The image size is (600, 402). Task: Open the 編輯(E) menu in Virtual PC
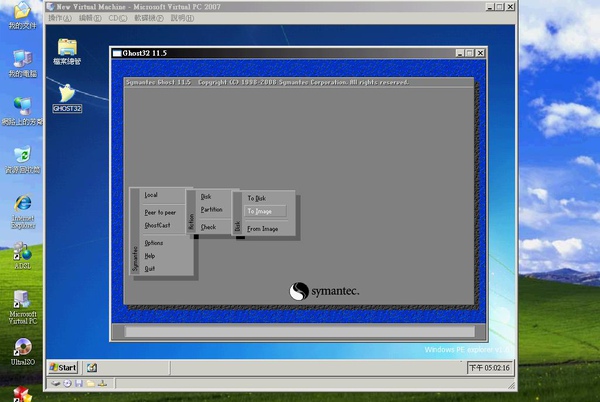click(x=90, y=18)
